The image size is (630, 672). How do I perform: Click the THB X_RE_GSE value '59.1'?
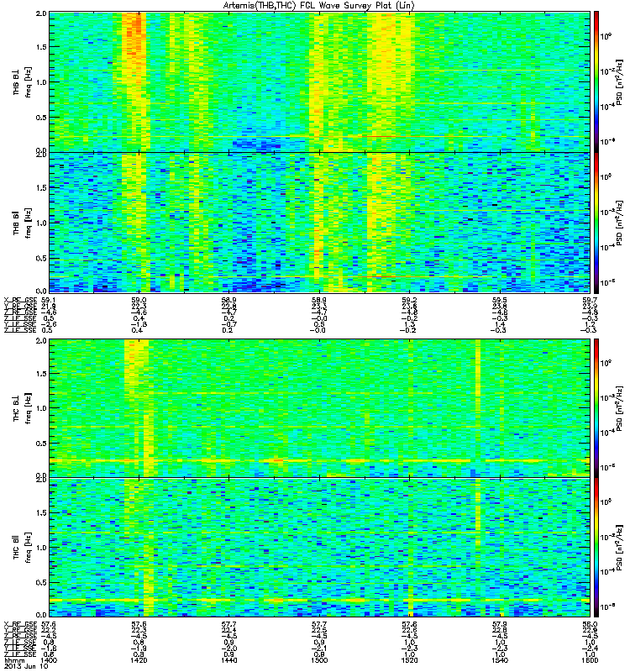[48, 300]
